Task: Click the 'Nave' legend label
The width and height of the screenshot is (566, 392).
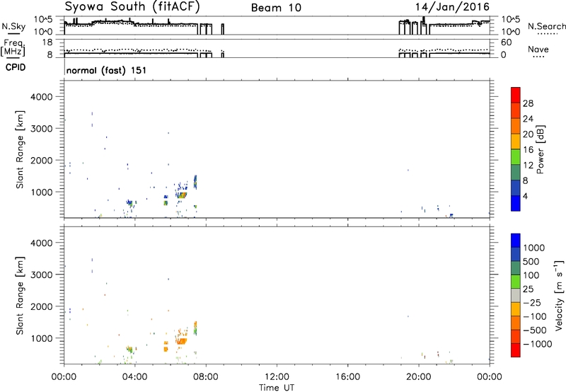Action: [x=538, y=49]
